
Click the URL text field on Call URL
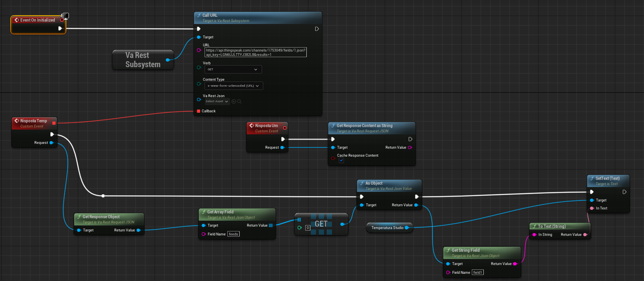coord(256,52)
